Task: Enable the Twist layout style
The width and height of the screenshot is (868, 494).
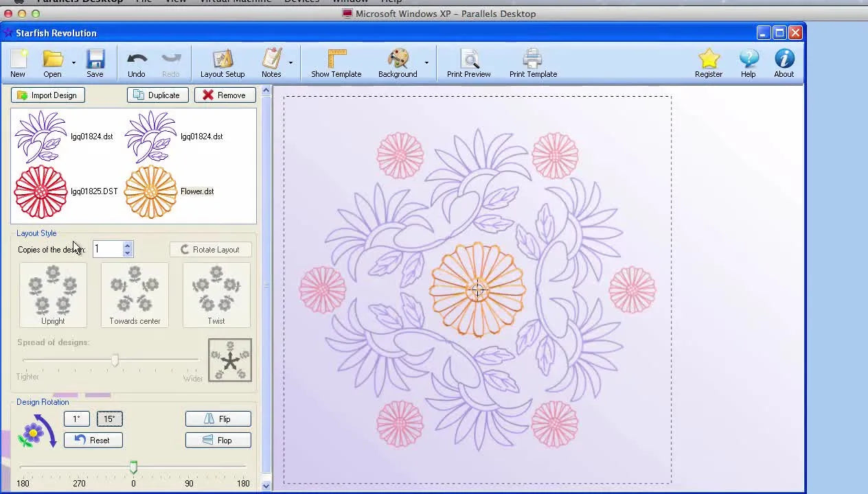Action: (216, 295)
